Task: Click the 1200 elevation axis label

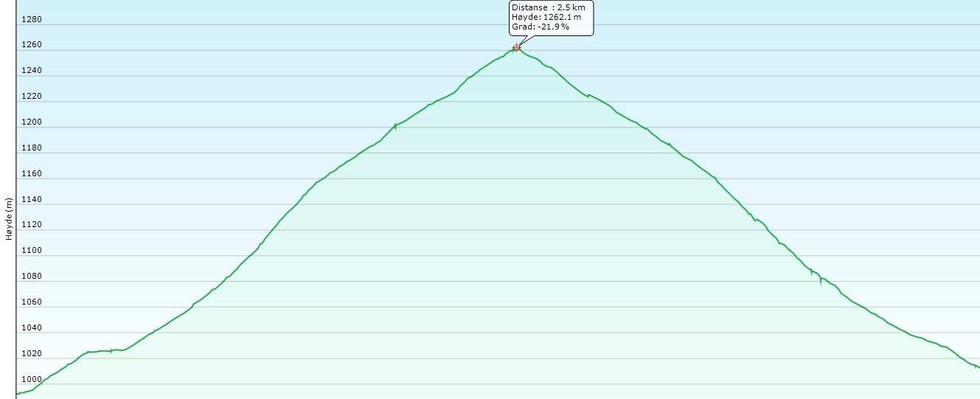Action: [32, 122]
